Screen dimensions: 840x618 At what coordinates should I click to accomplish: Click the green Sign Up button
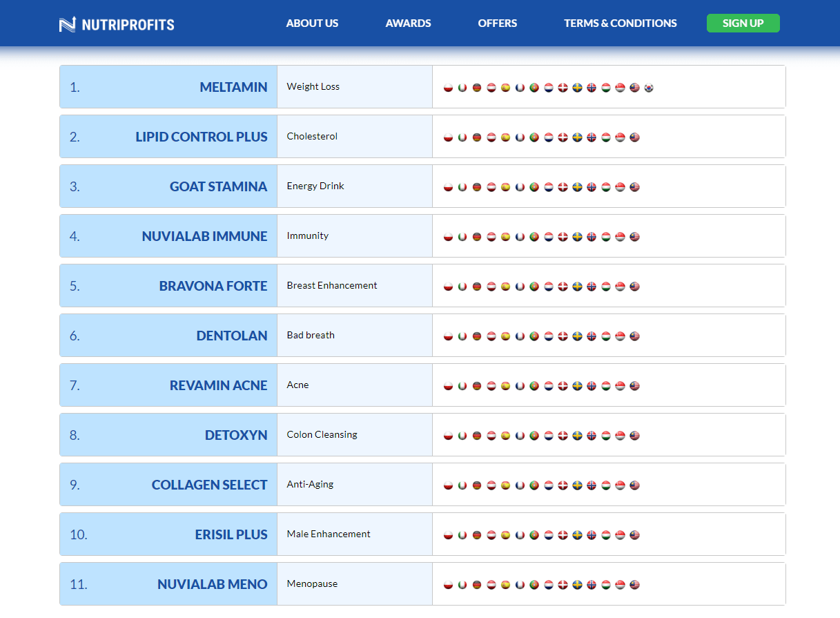point(743,23)
